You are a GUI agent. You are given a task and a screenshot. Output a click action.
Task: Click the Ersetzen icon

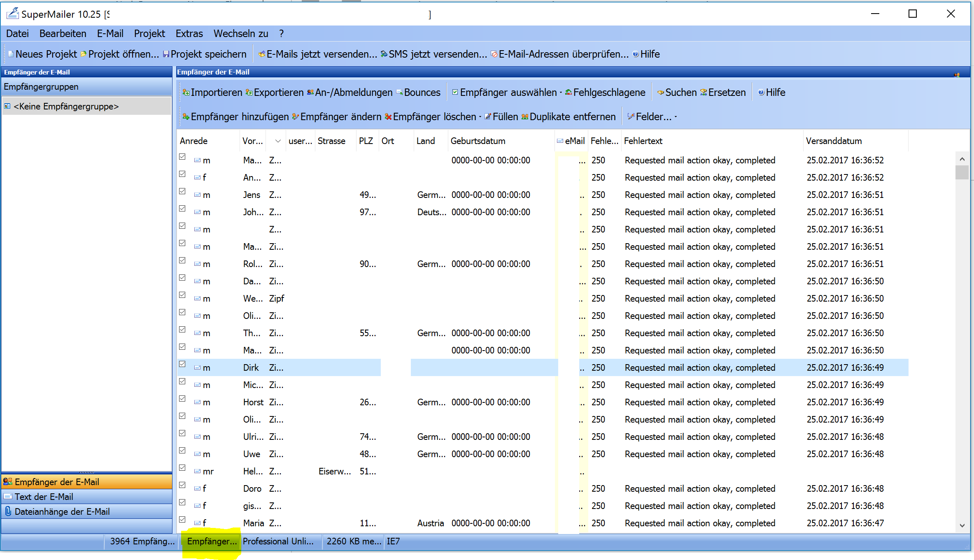tap(704, 93)
